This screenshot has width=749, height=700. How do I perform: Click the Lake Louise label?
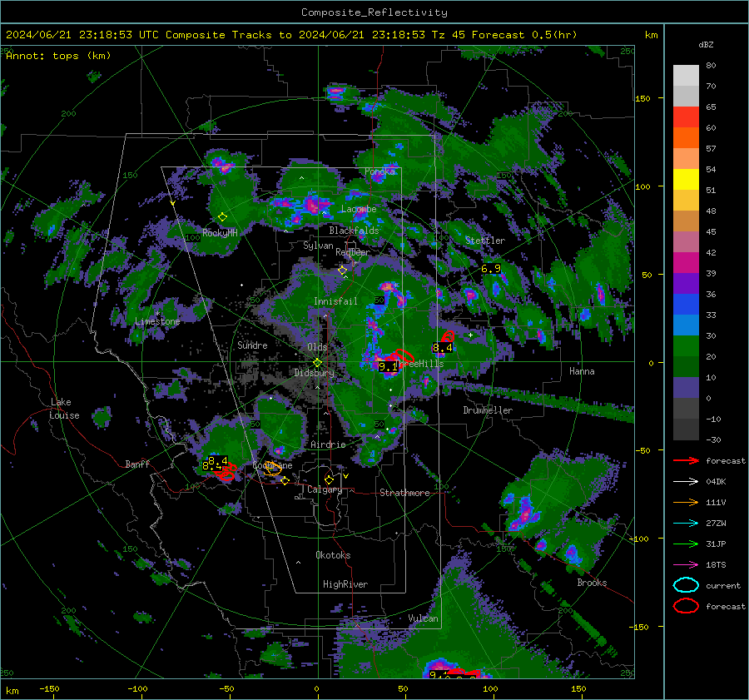tap(64, 409)
